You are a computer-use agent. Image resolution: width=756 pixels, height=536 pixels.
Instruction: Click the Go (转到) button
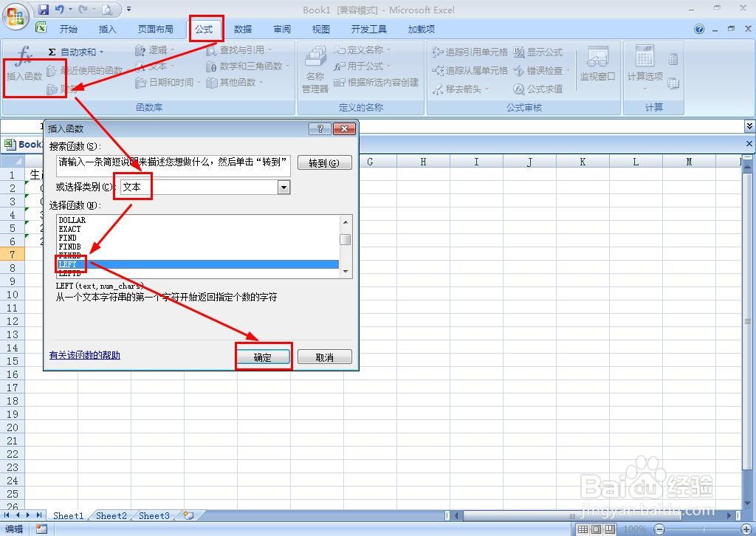(x=325, y=163)
